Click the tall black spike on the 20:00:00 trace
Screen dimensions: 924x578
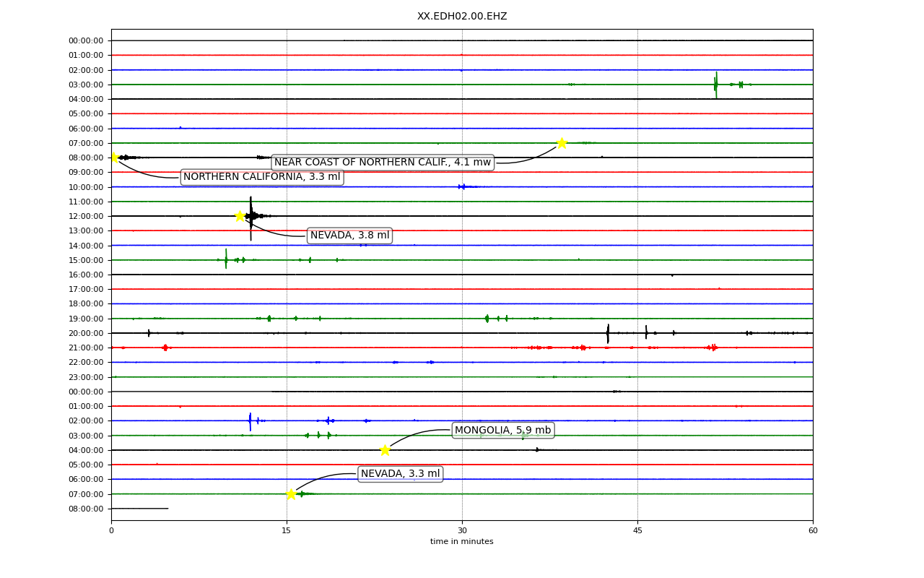[x=608, y=334]
